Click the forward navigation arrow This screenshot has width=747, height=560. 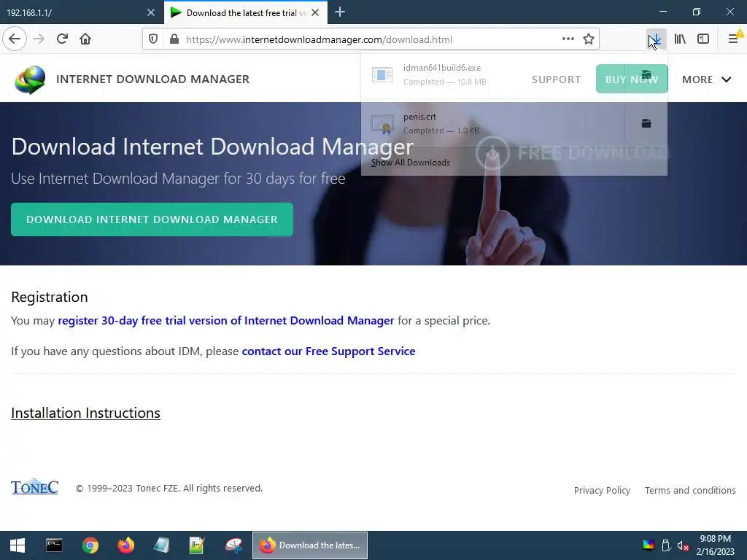pyautogui.click(x=39, y=39)
